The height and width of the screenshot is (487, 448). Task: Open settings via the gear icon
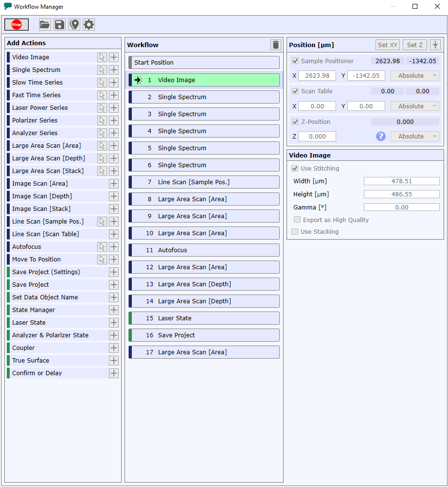point(89,24)
